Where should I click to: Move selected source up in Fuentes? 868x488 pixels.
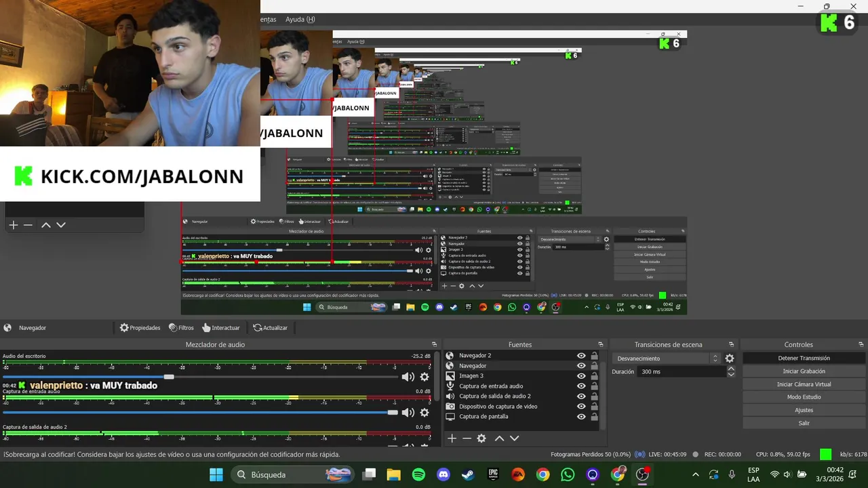[x=499, y=439]
